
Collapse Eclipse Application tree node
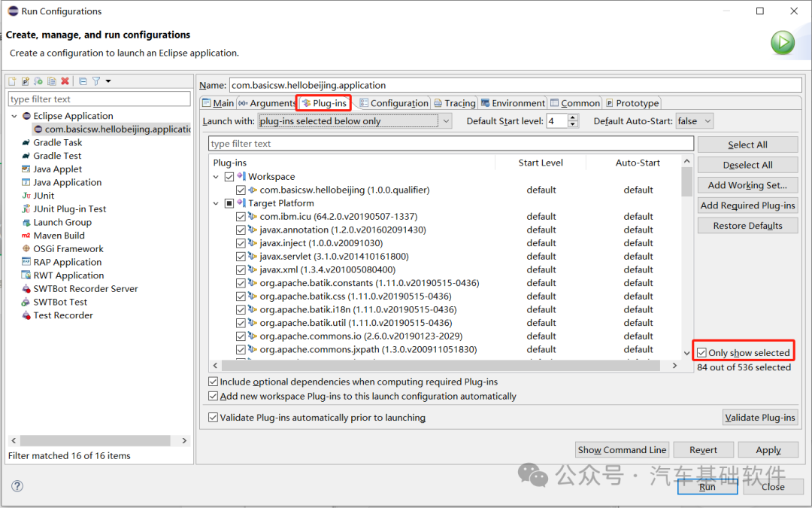click(x=14, y=116)
